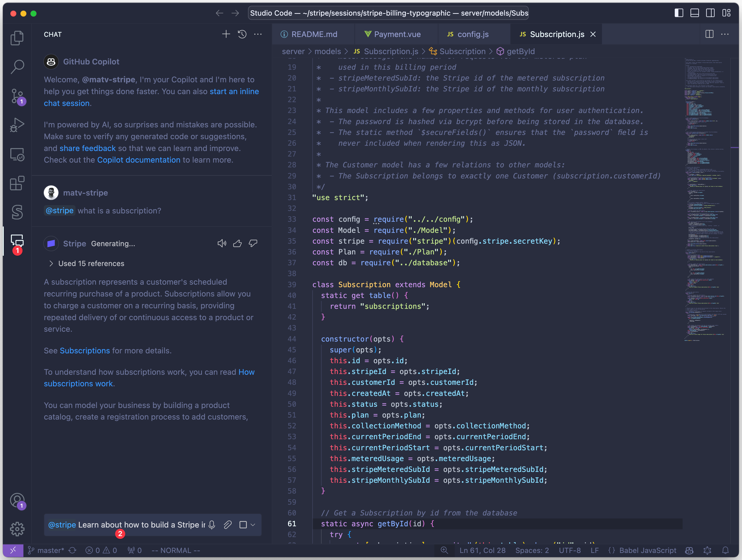Image resolution: width=742 pixels, height=560 pixels.
Task: Toggle the bottom panel layout button
Action: (694, 13)
